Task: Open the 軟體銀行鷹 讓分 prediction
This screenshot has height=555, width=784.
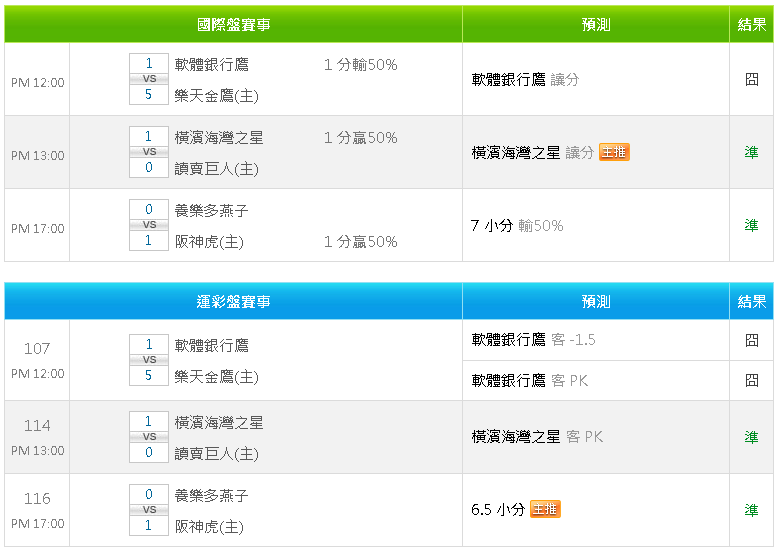Action: [525, 79]
